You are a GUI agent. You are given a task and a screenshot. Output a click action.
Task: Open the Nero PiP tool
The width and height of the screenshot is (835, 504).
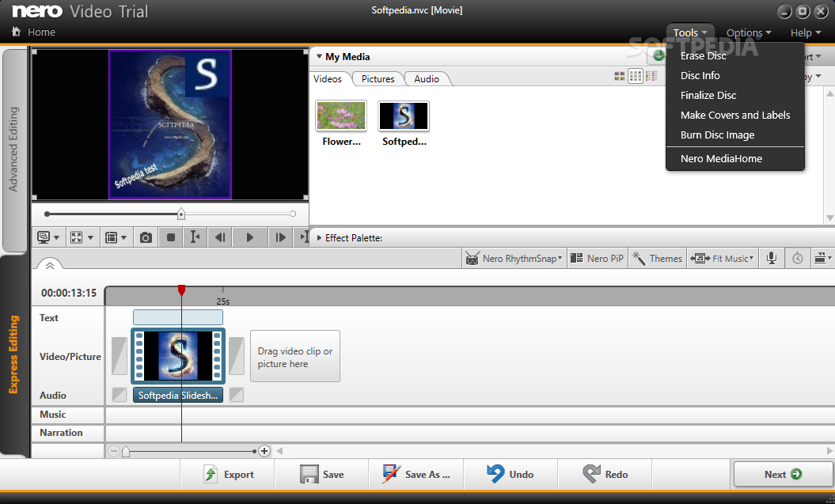[x=597, y=259]
